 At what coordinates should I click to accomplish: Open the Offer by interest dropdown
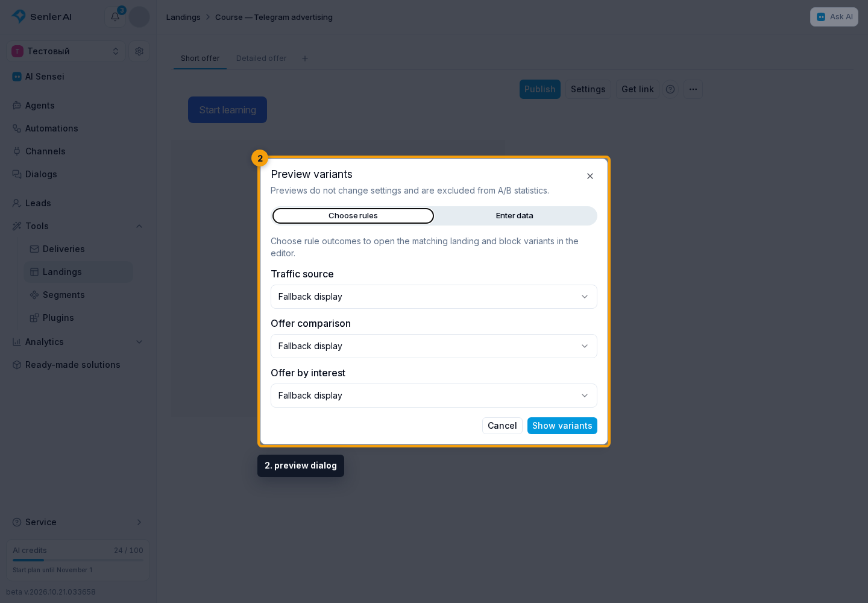coord(434,396)
